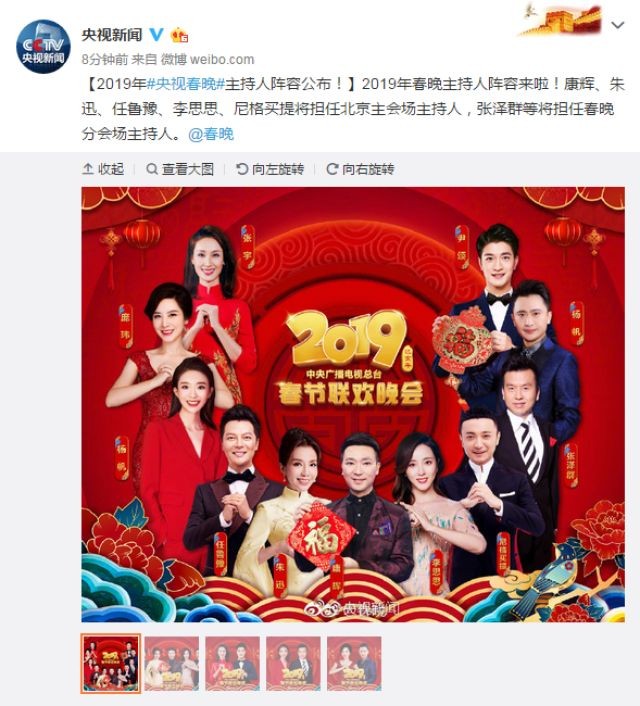Click the counterclockwise rotate arrow icon
The width and height of the screenshot is (640, 706).
[242, 169]
